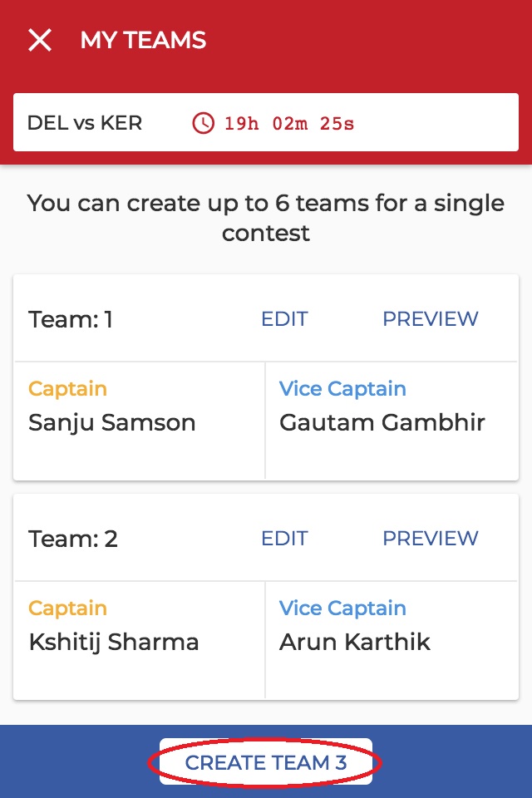Viewport: 532px width, 798px height.
Task: Click the Captain label in Team 2
Action: point(67,608)
